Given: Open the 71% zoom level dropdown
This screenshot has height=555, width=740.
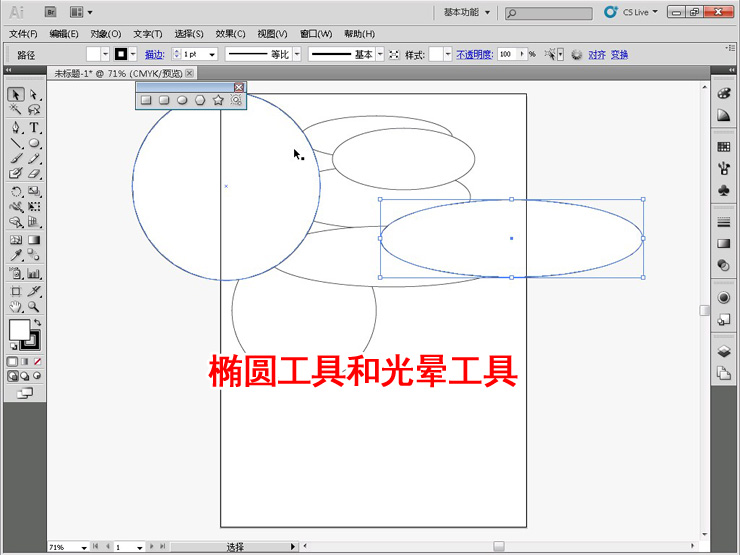Looking at the screenshot, I should [x=83, y=547].
